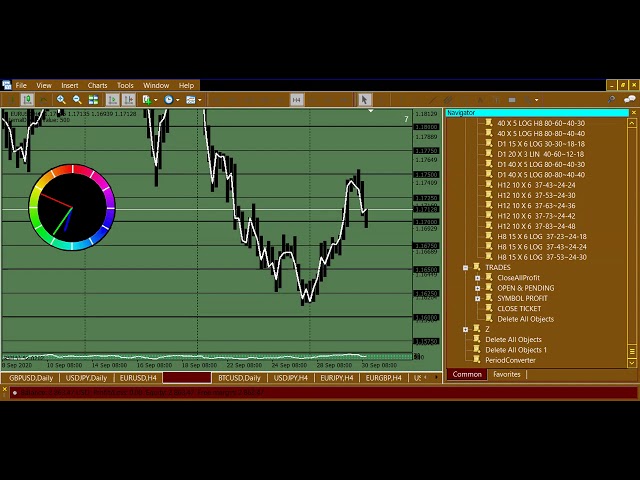The image size is (640, 480).
Task: Select the PeriodConverter script
Action: (x=510, y=360)
